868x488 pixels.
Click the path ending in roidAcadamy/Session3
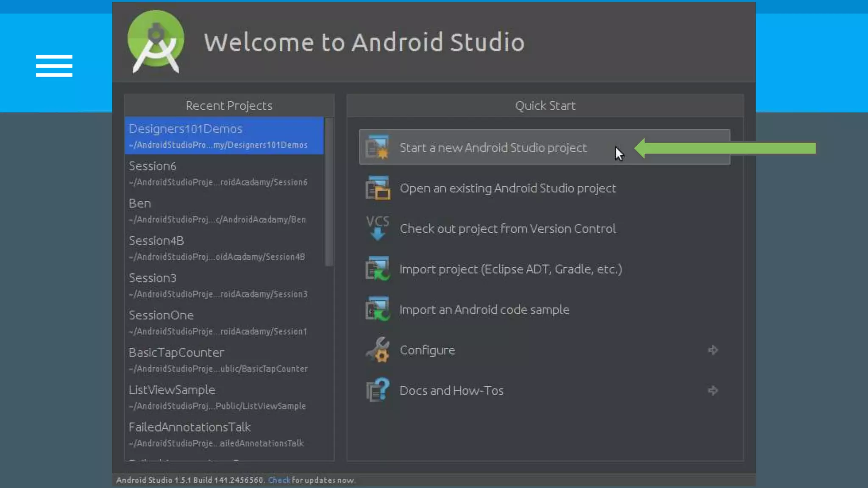[x=218, y=294]
